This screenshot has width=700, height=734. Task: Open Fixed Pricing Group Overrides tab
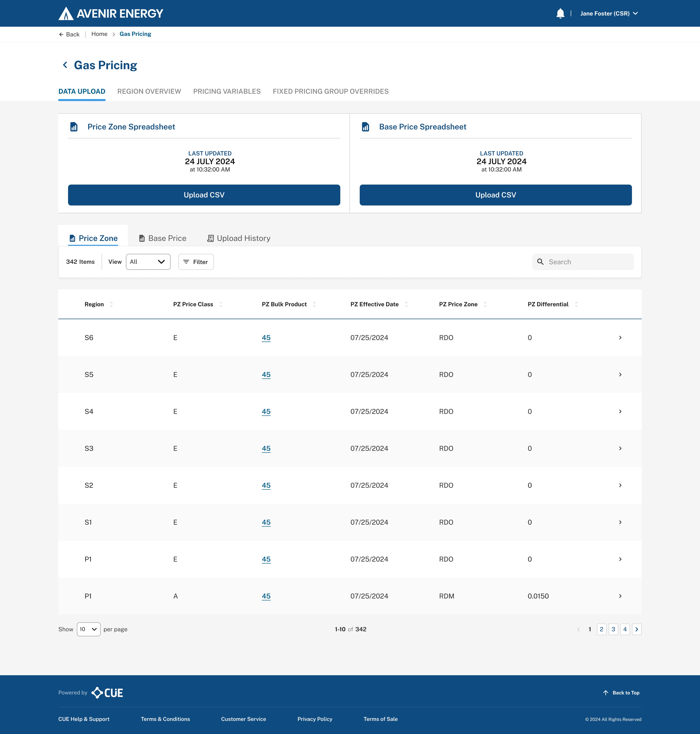point(331,91)
